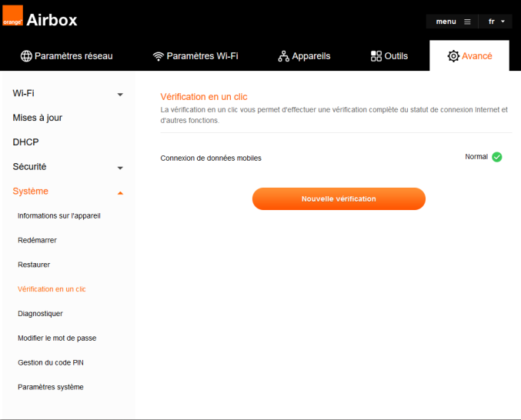Image resolution: width=521 pixels, height=420 pixels.
Task: Select the Système sidebar heading
Action: tap(30, 191)
